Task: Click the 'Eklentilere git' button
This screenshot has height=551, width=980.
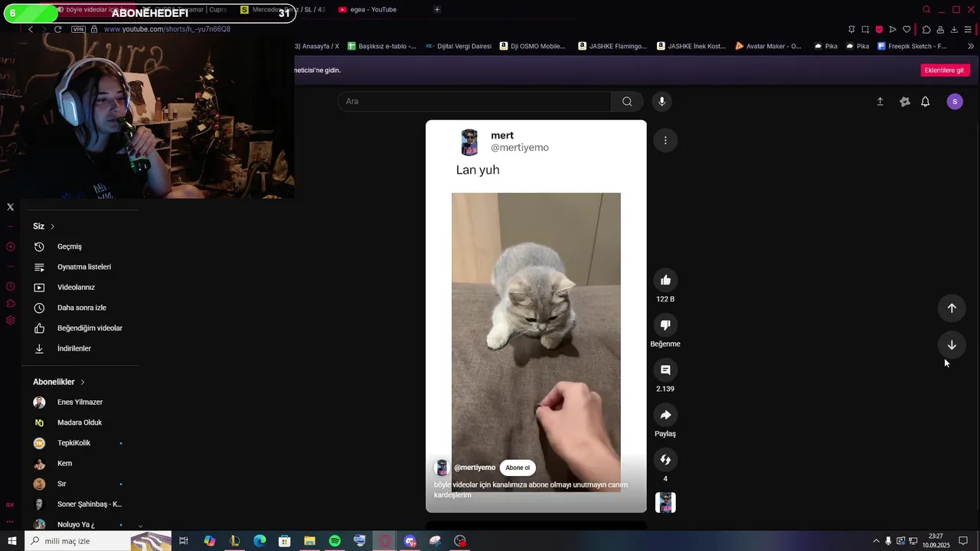Action: click(945, 70)
